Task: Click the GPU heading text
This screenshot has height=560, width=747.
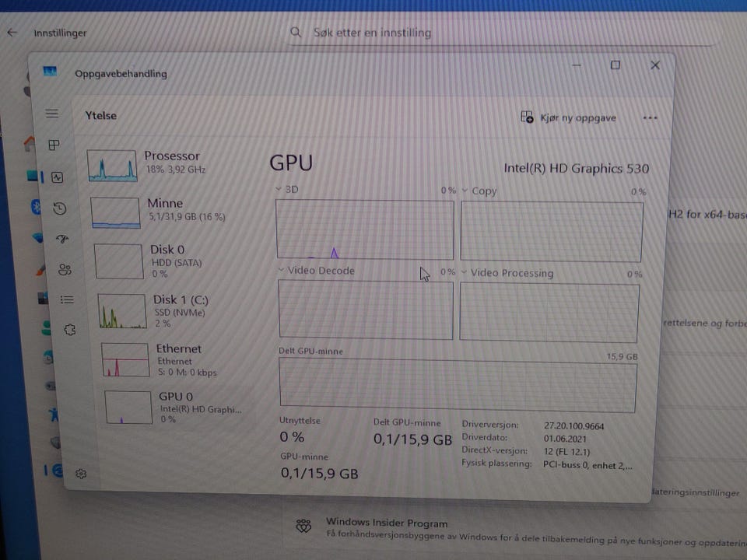Action: tap(291, 163)
